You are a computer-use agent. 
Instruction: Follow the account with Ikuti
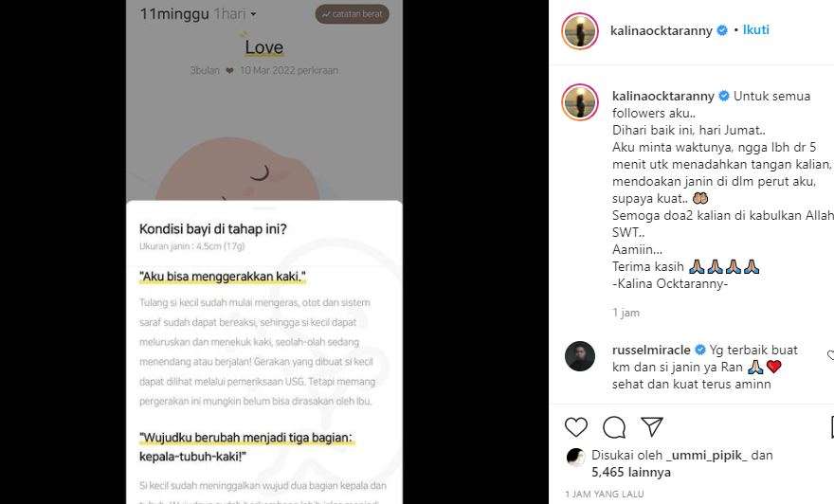pyautogui.click(x=756, y=29)
